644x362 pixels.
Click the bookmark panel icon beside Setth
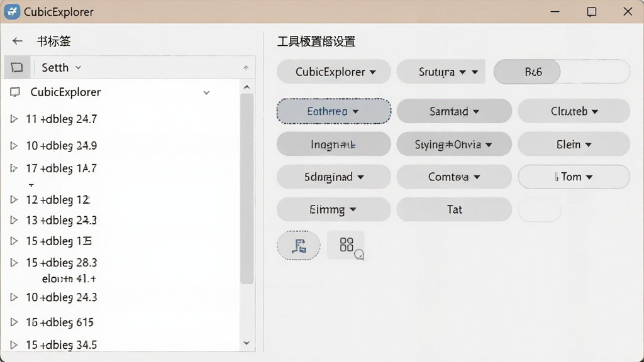point(17,67)
